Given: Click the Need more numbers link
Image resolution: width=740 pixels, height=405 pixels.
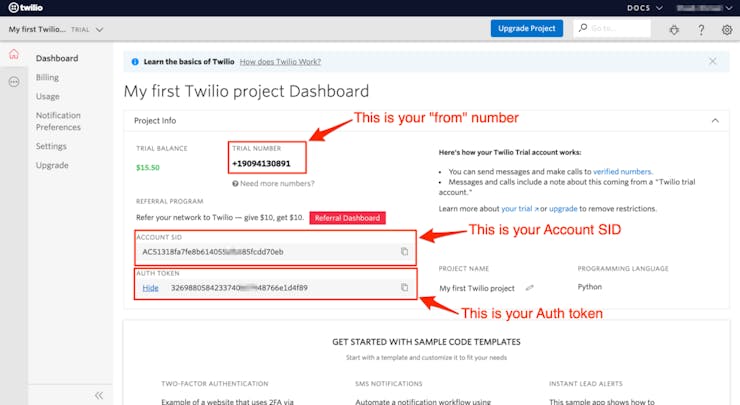Looking at the screenshot, I should click(277, 184).
